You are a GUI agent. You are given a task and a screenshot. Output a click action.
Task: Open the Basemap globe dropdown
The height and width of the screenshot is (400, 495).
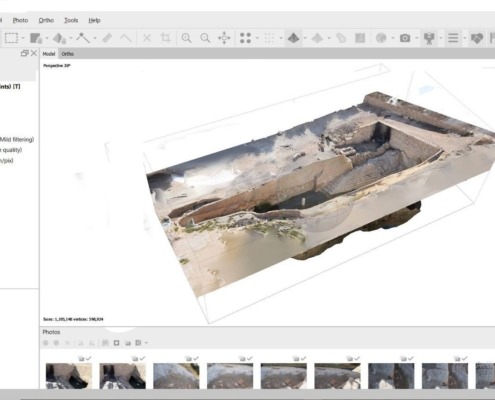point(393,38)
